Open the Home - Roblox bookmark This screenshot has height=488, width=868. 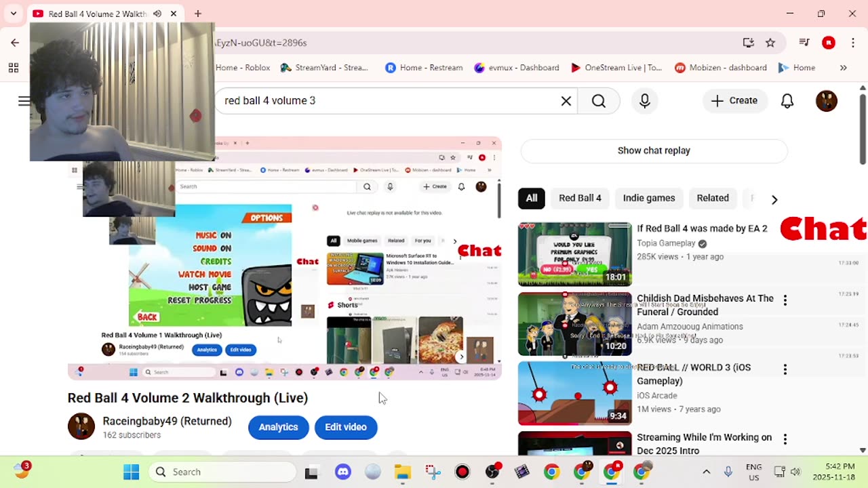243,68
